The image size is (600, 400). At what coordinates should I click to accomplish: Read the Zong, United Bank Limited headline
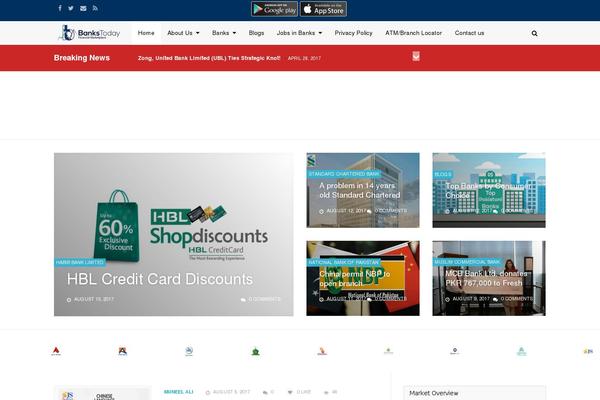209,58
